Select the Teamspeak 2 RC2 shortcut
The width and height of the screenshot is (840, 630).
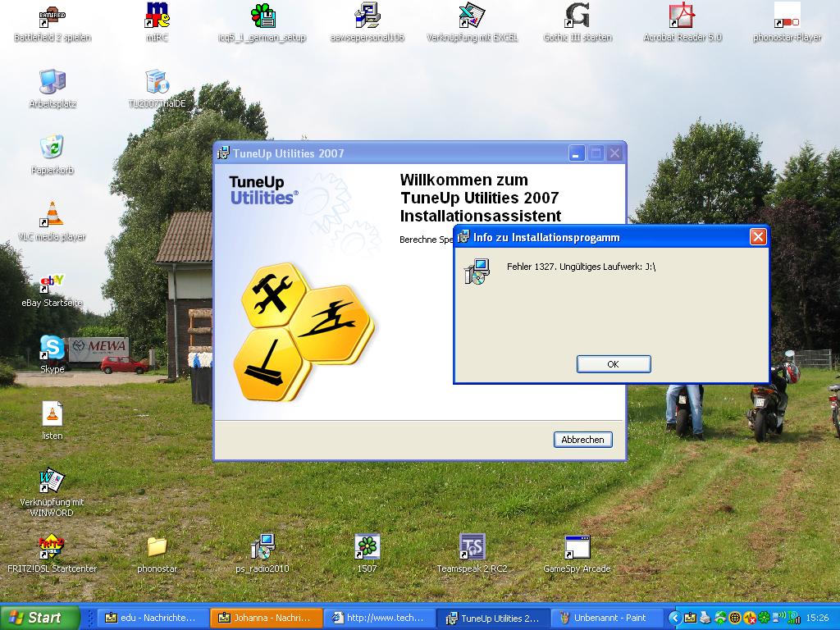coord(472,554)
